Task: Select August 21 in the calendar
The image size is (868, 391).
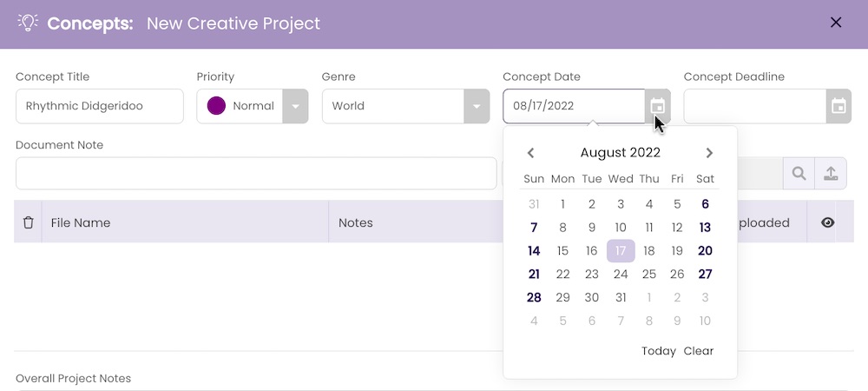Action: point(534,275)
